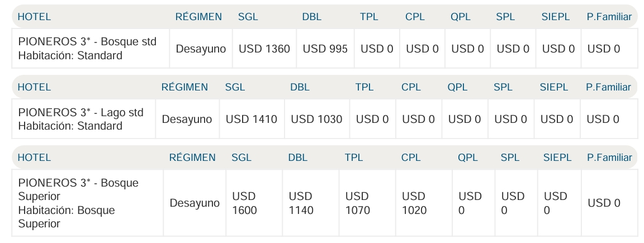Click the second table's SGL header
The width and height of the screenshot is (644, 243).
coord(235,87)
